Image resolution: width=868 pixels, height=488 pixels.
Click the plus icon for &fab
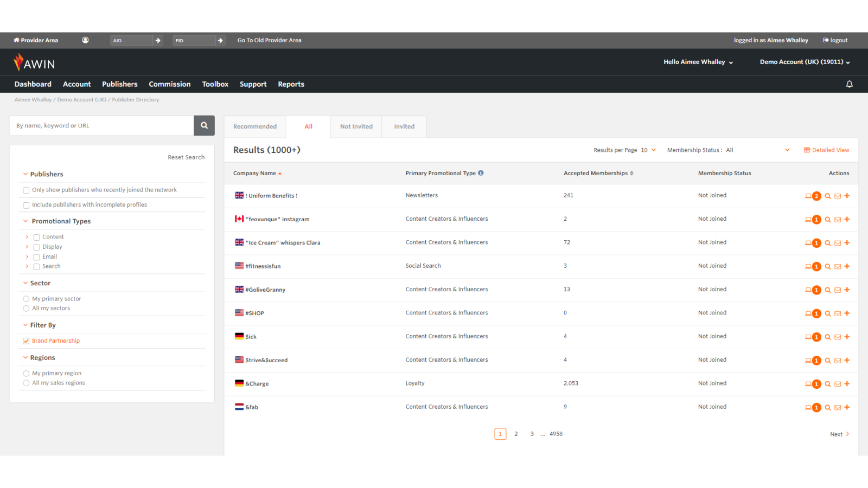click(x=847, y=407)
